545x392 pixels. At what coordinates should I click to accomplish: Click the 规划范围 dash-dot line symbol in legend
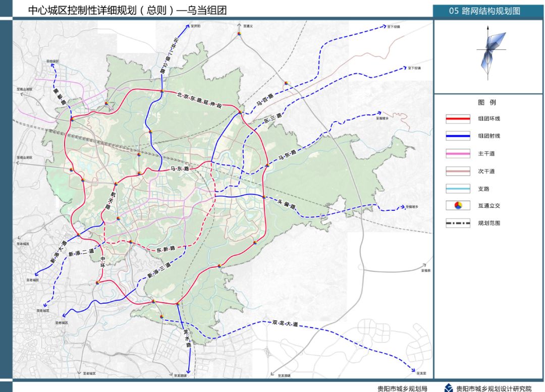[x=458, y=223]
